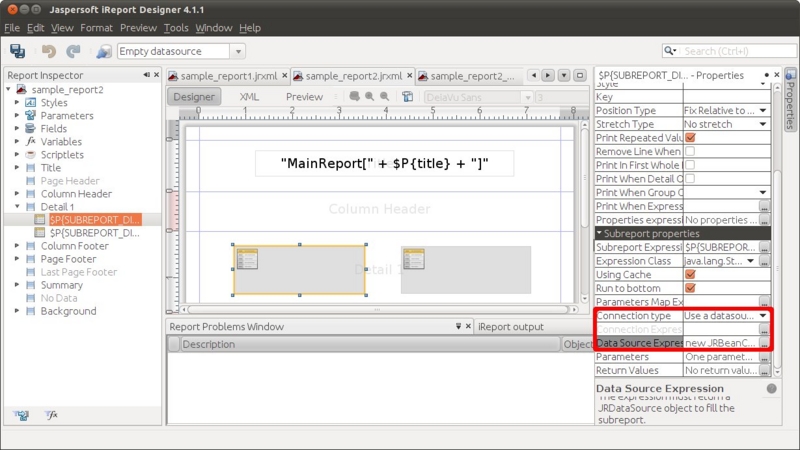Open the Edit menu

35,28
